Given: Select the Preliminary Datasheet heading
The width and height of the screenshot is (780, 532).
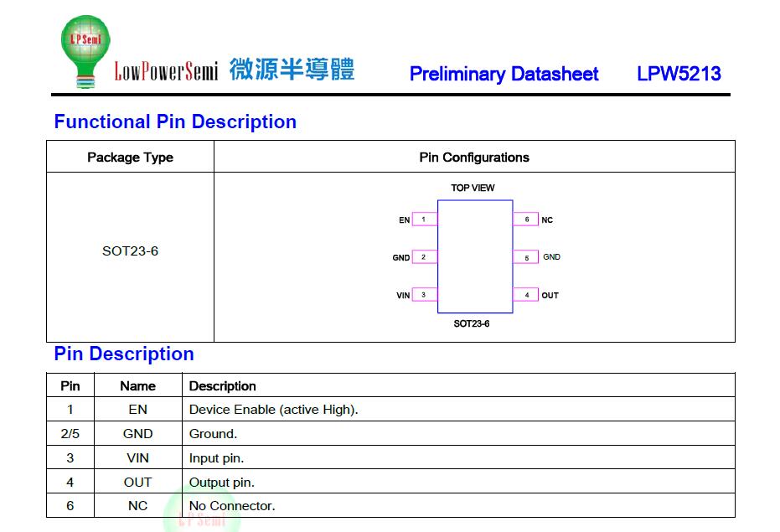Looking at the screenshot, I should point(504,74).
